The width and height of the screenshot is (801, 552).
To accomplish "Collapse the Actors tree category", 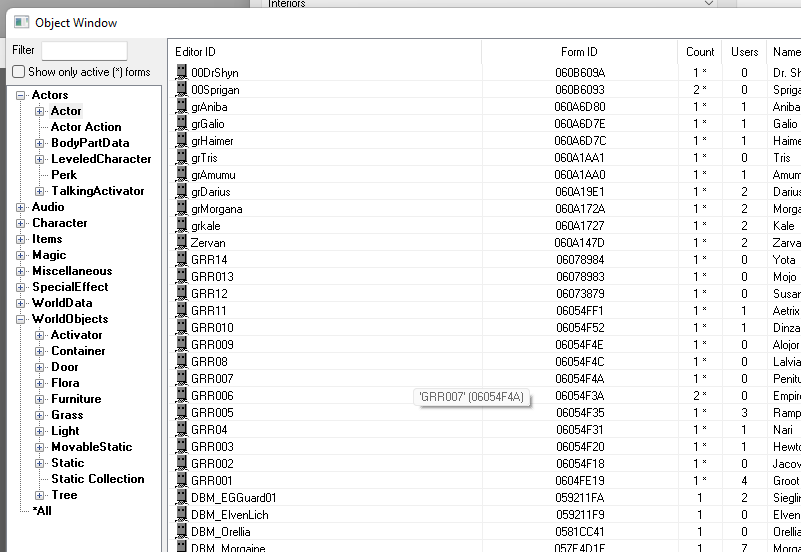I will tap(20, 95).
